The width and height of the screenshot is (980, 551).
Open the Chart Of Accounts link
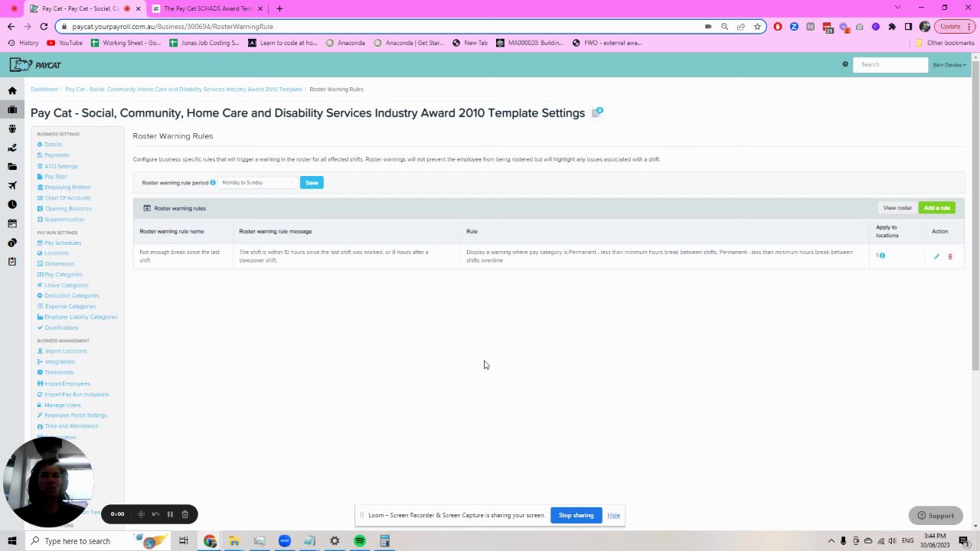(67, 198)
